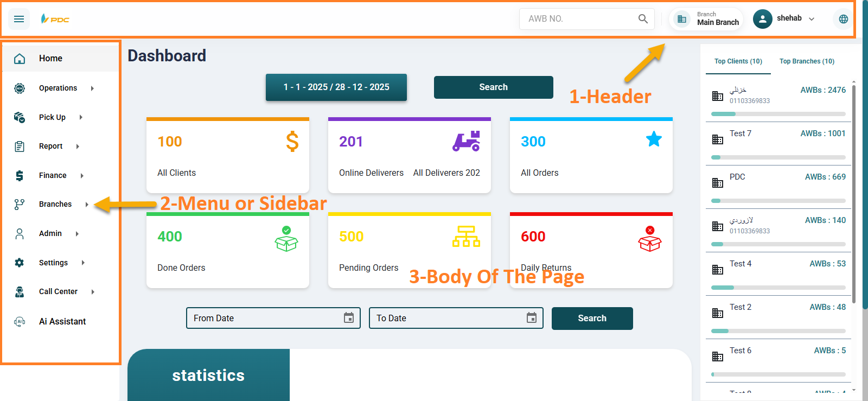Expand the Operations submenu arrow
The image size is (868, 401).
point(92,88)
